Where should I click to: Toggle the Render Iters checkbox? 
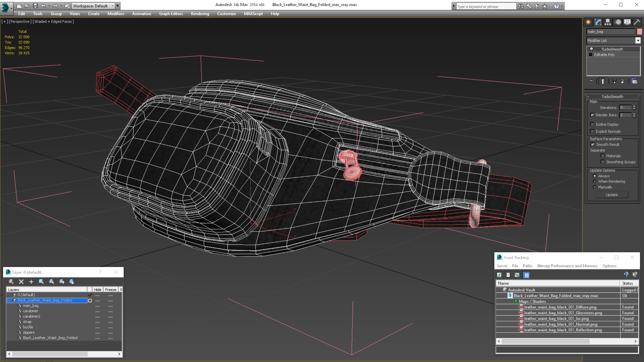click(592, 115)
